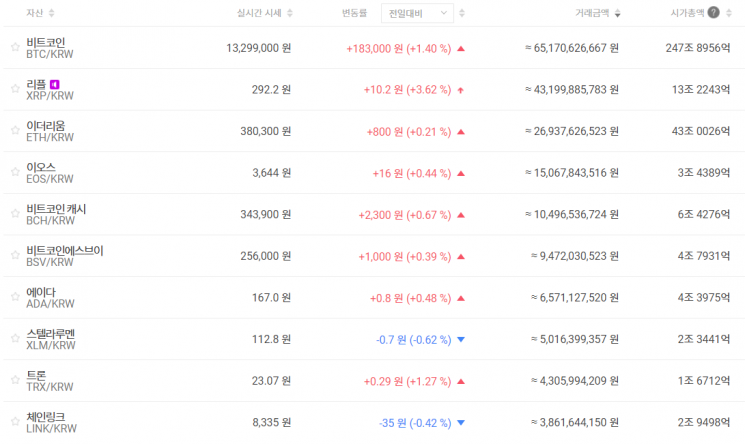The image size is (745, 444).
Task: Open the 스텔라루멘 XLM/KRW asset
Action: coord(51,339)
